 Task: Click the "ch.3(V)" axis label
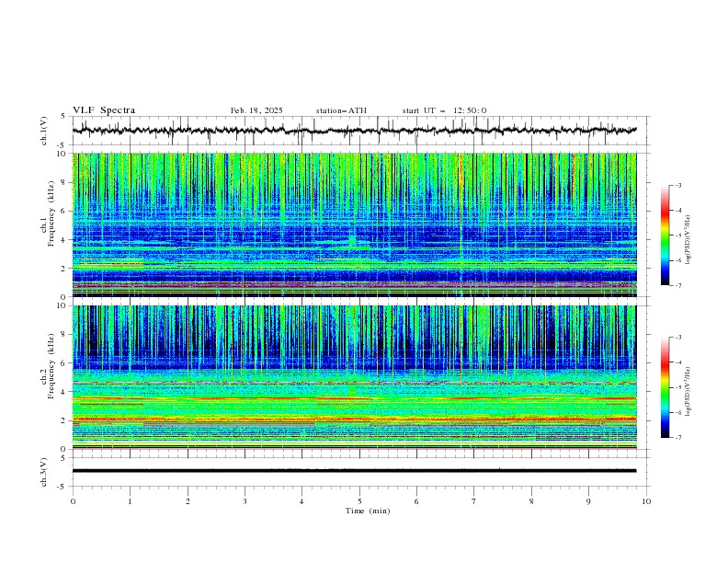[44, 473]
